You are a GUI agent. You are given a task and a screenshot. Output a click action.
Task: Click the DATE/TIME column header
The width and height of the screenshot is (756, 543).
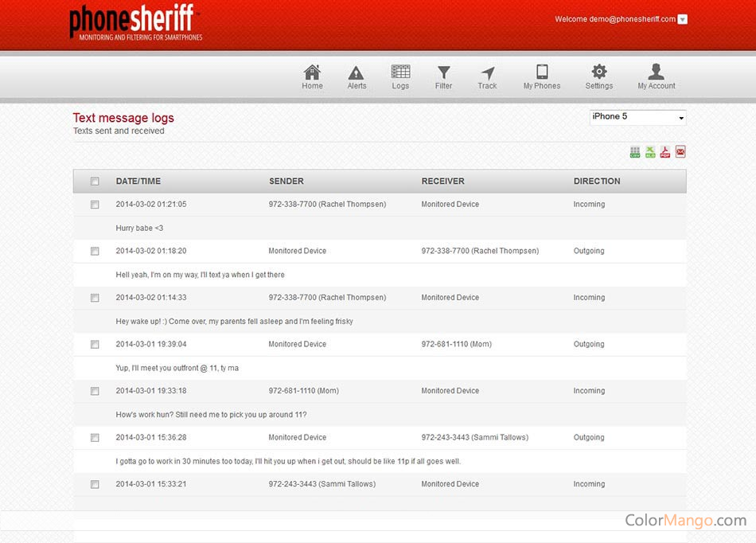coord(138,182)
